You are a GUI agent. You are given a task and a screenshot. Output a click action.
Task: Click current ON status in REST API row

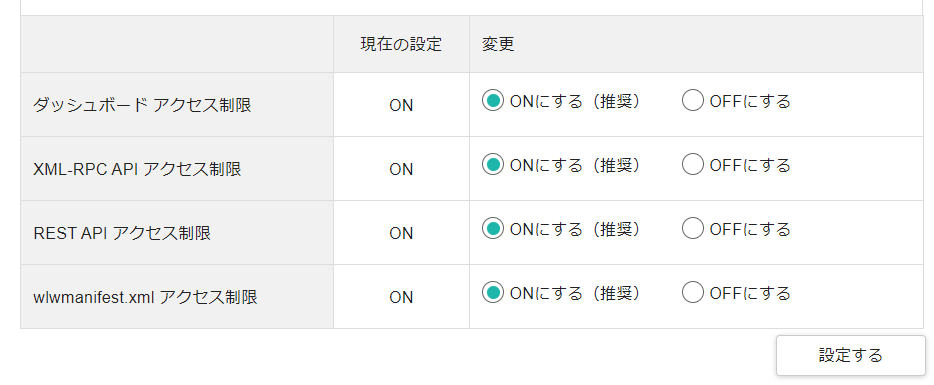[401, 233]
